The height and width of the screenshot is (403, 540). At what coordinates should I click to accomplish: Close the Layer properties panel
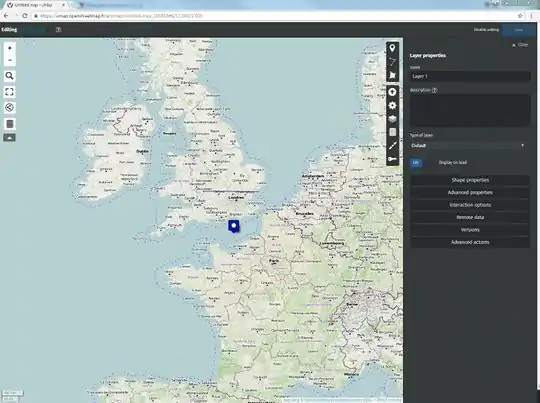tap(520, 45)
